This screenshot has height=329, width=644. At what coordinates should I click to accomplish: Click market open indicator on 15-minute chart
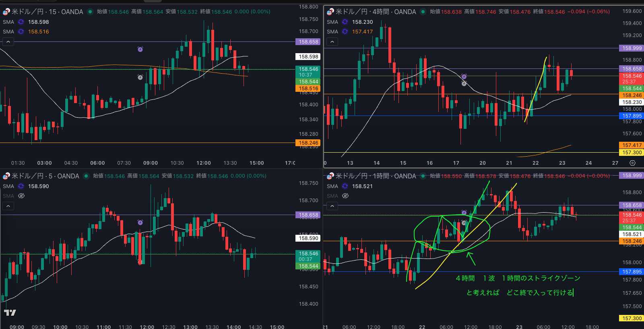tap(90, 12)
